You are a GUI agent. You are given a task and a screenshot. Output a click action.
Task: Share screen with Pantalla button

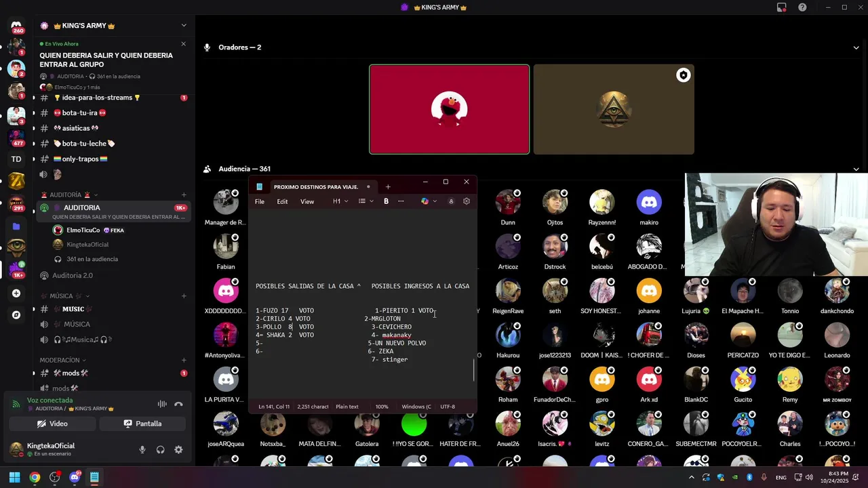coord(142,424)
